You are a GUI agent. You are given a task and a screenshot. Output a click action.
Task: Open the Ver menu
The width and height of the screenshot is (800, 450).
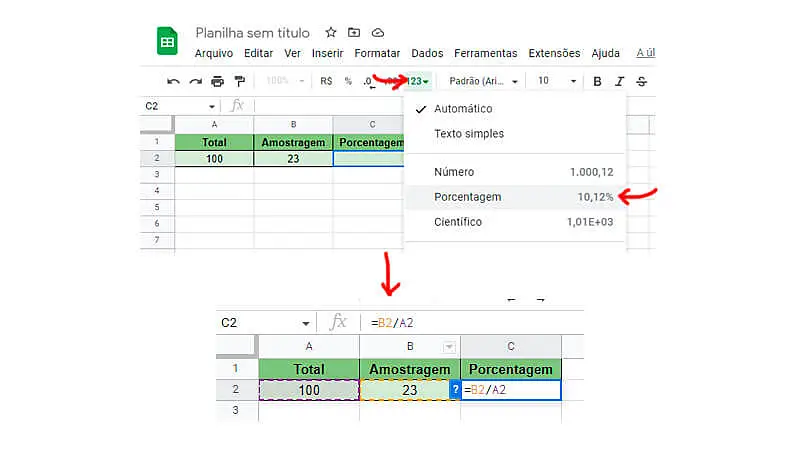click(292, 53)
